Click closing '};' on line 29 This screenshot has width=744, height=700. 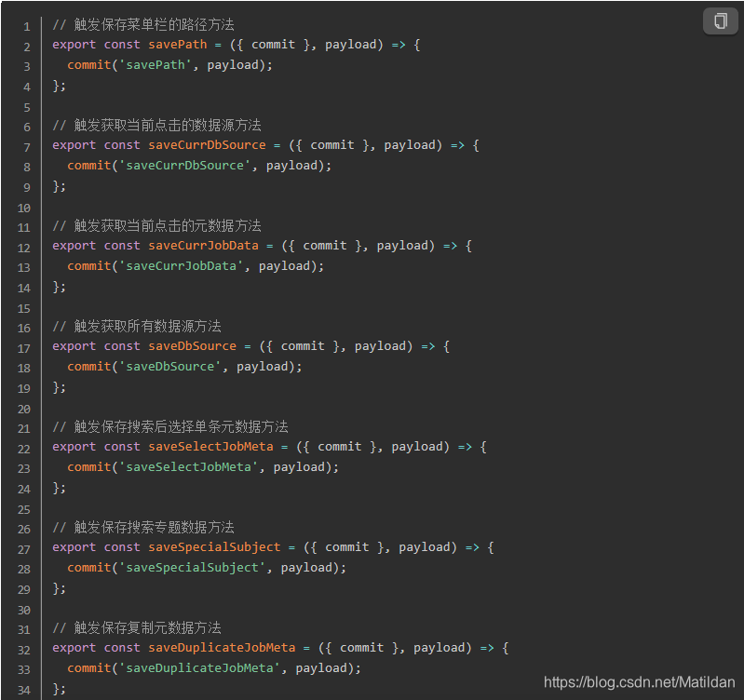59,588
